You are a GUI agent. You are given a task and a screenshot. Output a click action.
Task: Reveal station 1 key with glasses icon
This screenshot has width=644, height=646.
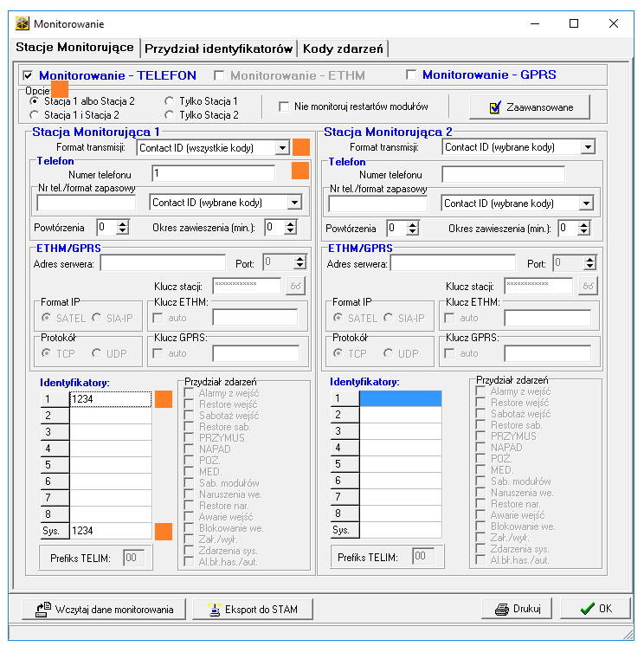click(x=296, y=286)
